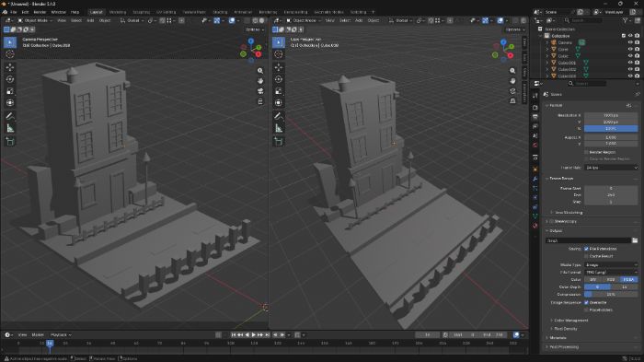
Task: Select the Cursor tool in left viewport
Action: click(10, 54)
